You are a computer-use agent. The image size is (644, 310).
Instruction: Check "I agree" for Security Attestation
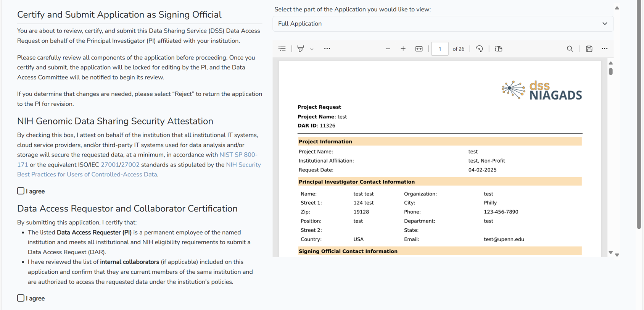click(21, 191)
